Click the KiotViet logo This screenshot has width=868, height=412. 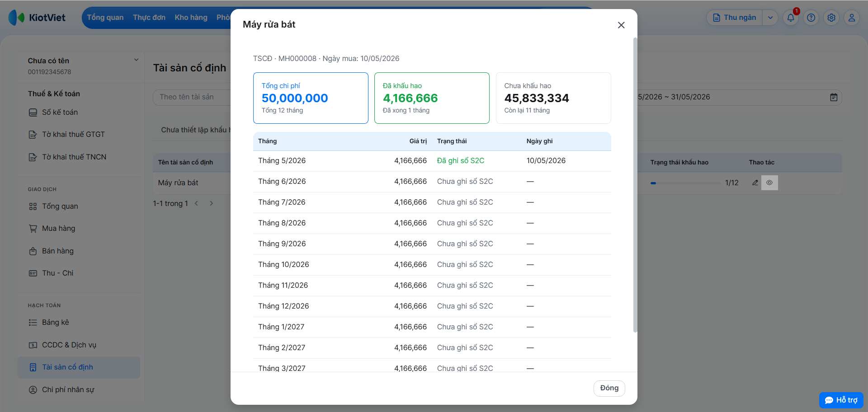(x=37, y=18)
